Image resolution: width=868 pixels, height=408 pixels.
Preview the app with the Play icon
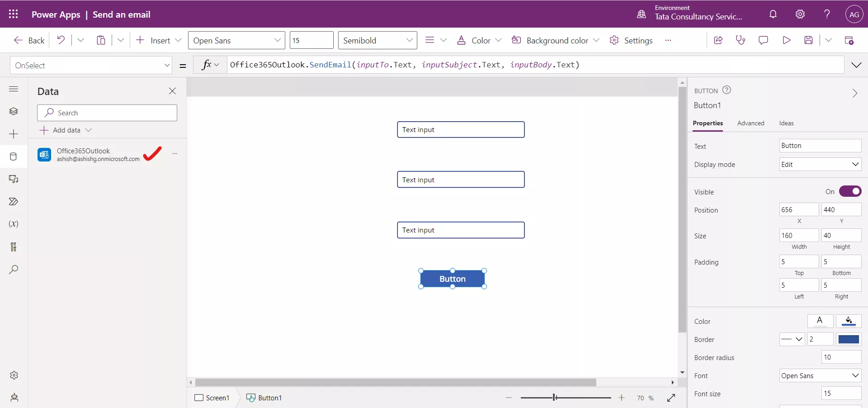click(787, 40)
